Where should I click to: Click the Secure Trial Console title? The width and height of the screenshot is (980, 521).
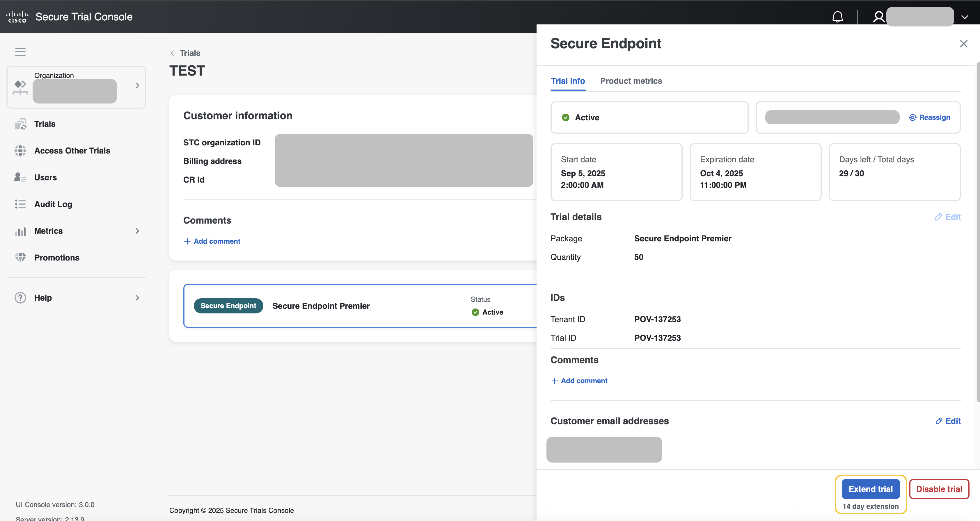tap(84, 17)
